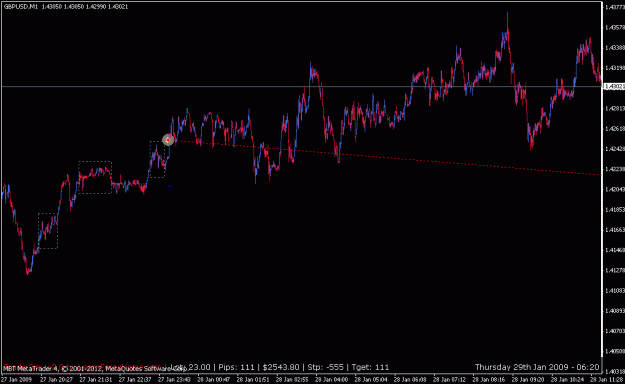The height and width of the screenshot is (384, 625).
Task: Click the 1.40893 price axis label
Action: coord(614,310)
